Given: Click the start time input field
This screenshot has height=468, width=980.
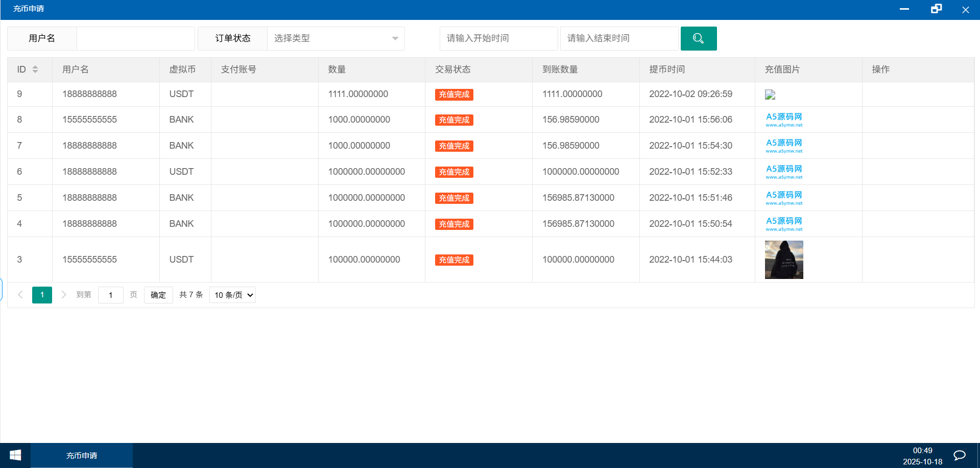Looking at the screenshot, I should click(x=498, y=38).
